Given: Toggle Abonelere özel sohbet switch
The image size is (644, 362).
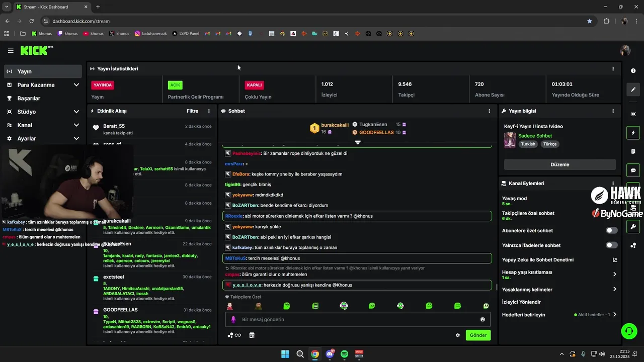Looking at the screenshot, I should point(612,231).
